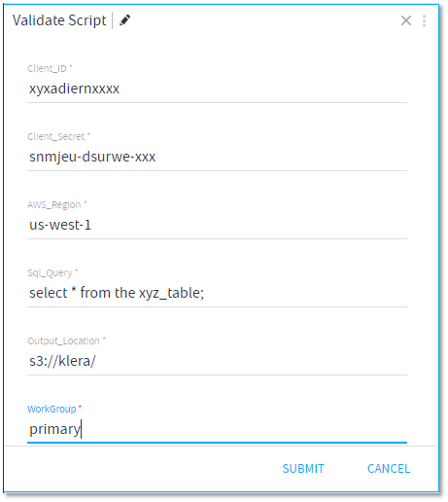Focus the Client_Secret field with snmjeu-dsurwe-xxx
The height and width of the screenshot is (502, 448).
click(217, 157)
